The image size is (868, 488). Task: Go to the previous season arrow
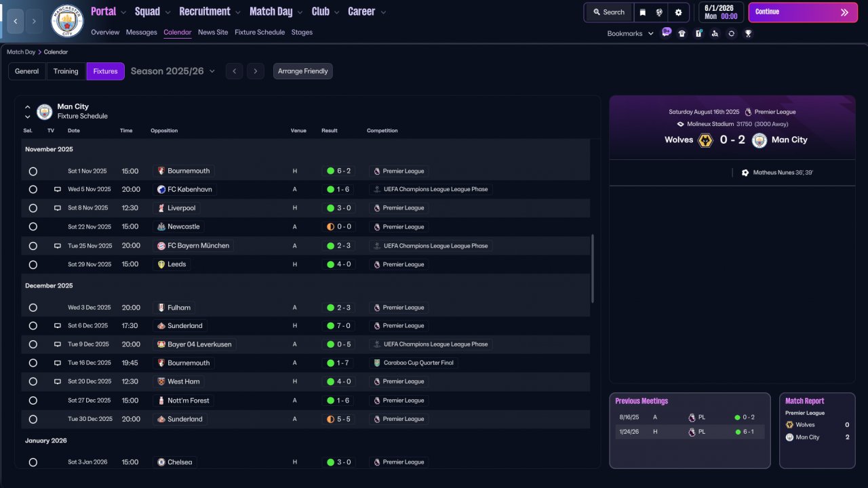234,71
